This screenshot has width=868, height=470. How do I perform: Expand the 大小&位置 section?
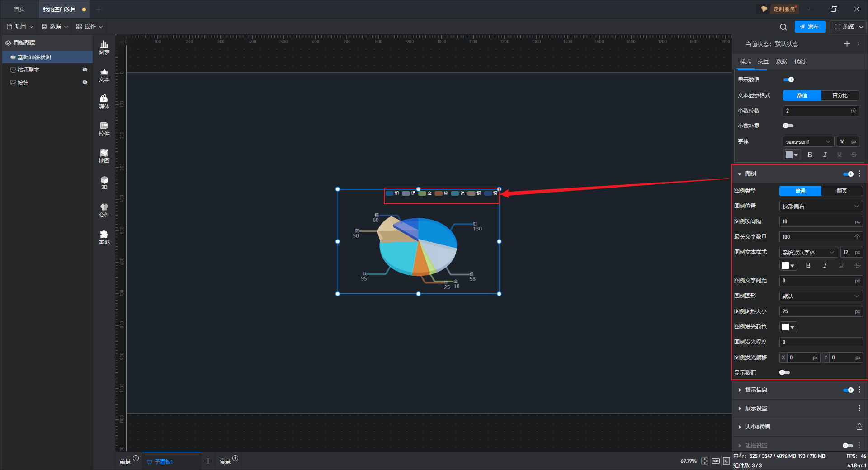[x=740, y=427]
